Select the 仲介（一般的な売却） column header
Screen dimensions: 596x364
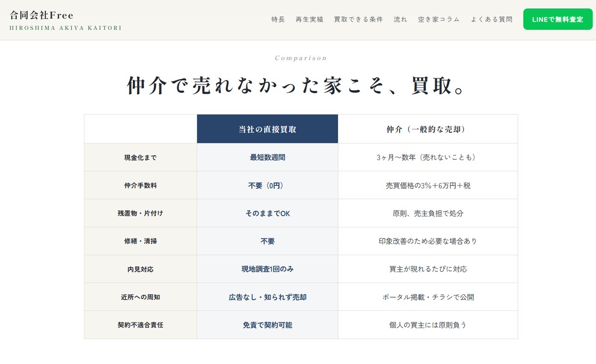click(427, 129)
